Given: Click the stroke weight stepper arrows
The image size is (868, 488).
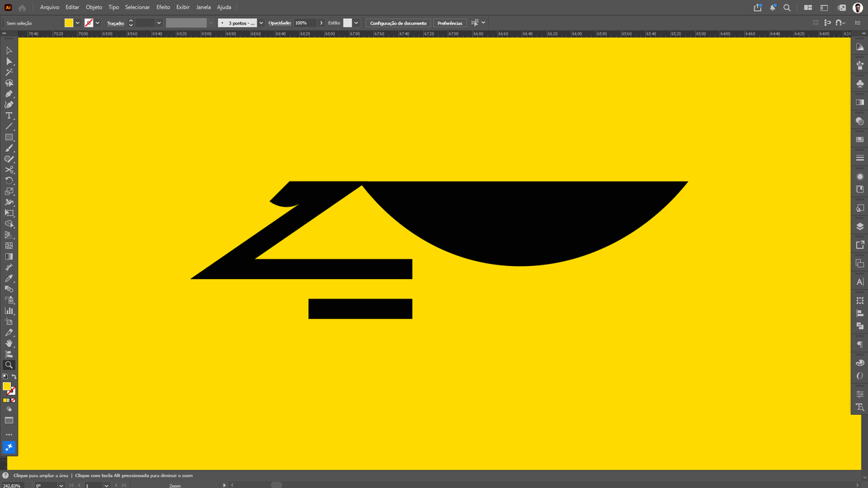Looking at the screenshot, I should click(131, 23).
